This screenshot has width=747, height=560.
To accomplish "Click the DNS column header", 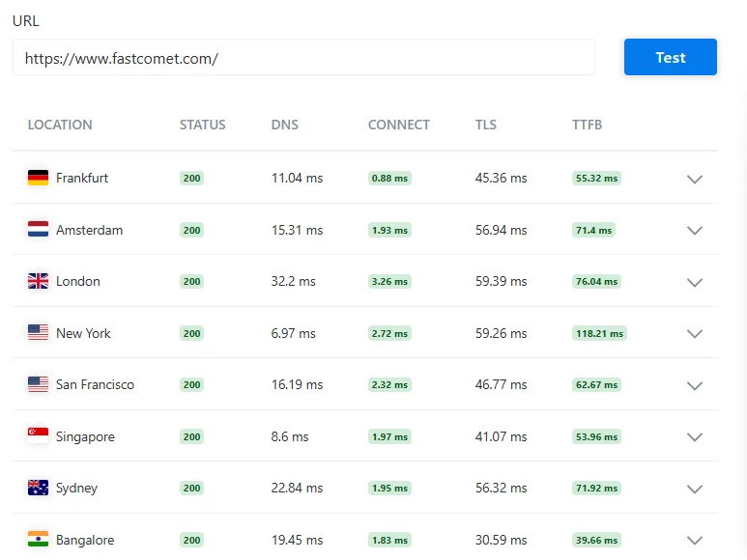I will tap(285, 125).
